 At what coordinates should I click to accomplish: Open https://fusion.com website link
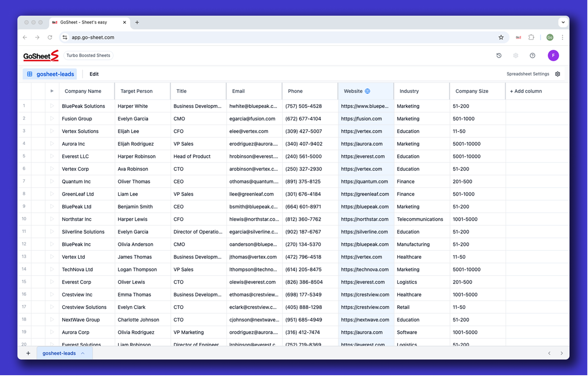[x=361, y=119]
